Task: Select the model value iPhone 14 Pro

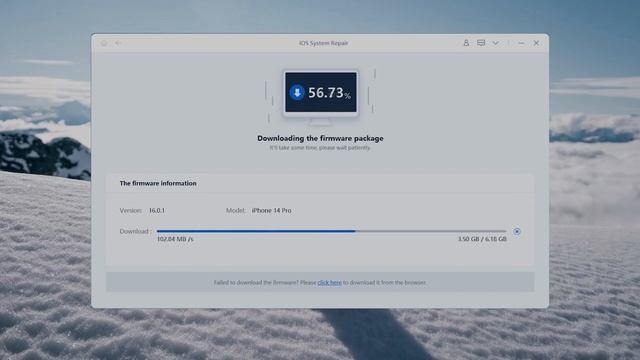Action: point(271,211)
